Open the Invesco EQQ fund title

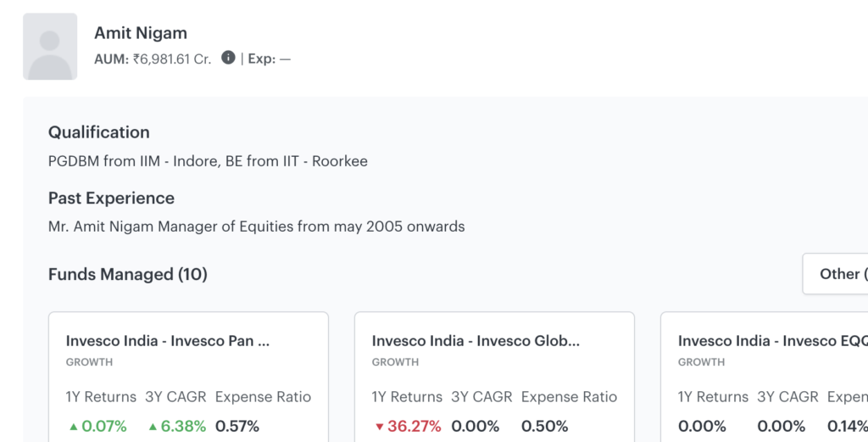tap(771, 340)
